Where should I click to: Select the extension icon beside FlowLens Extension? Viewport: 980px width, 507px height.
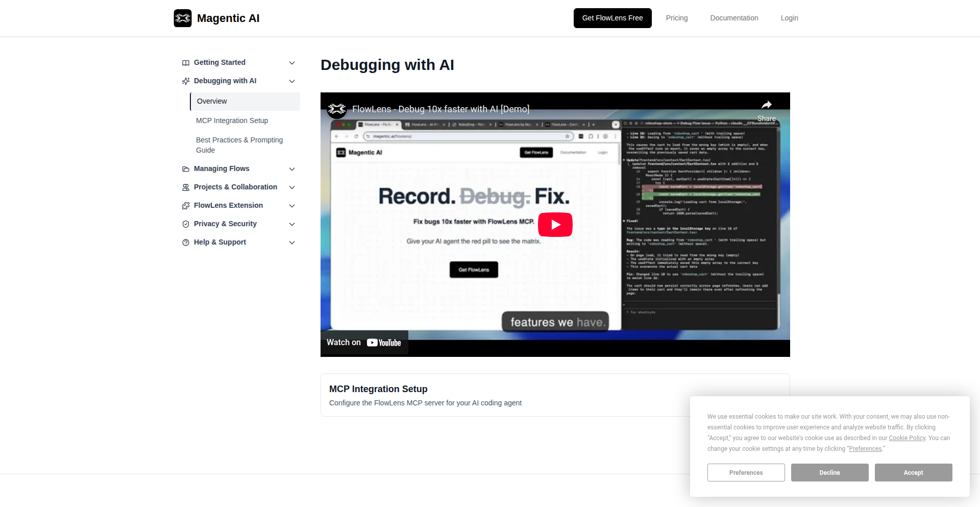tap(186, 205)
